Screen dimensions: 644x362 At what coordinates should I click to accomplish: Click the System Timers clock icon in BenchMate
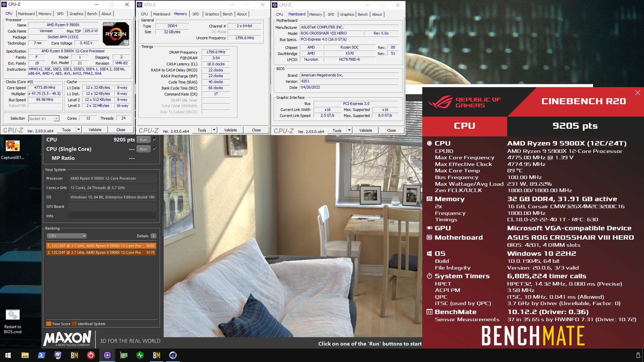[x=429, y=276]
